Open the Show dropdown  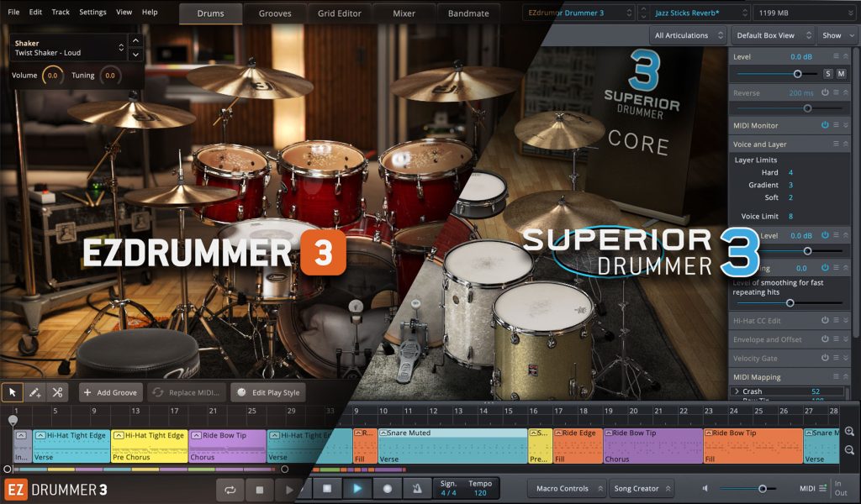click(838, 35)
